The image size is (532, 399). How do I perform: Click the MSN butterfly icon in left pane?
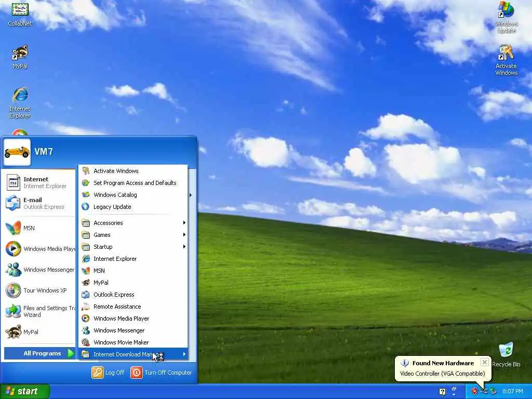pyautogui.click(x=13, y=228)
